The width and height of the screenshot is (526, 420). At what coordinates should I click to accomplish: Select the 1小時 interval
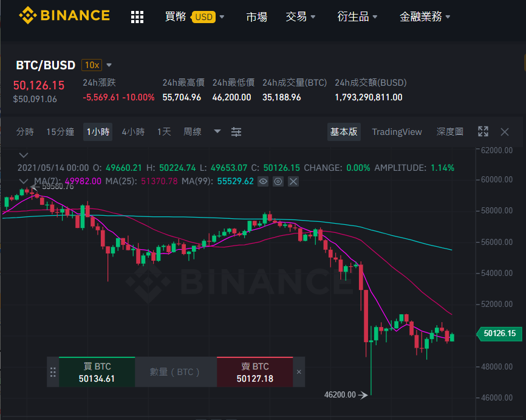[x=98, y=132]
